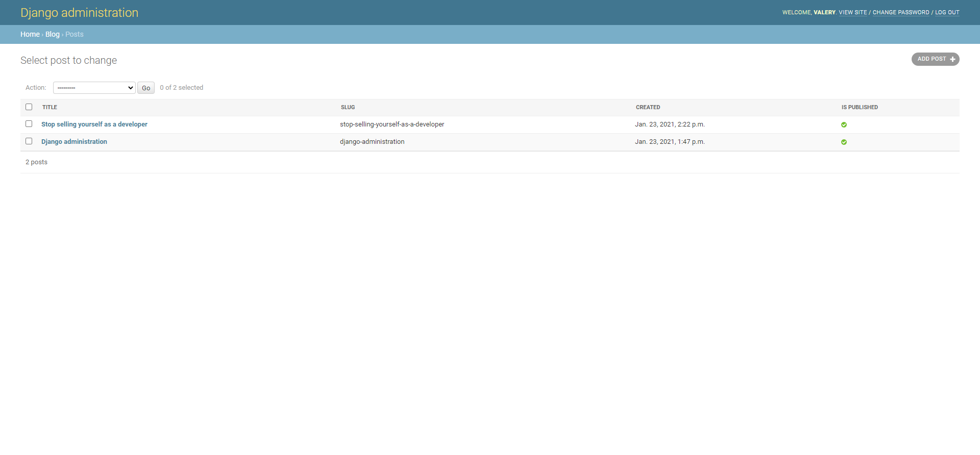
Task: Click the Select post to change heading
Action: [68, 60]
